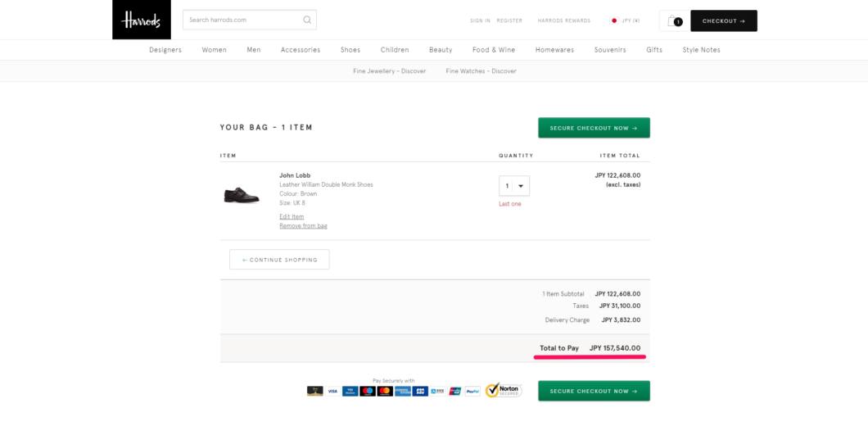Click the John Lobb product name
Viewport: 868px width, 426px height.
click(x=295, y=175)
